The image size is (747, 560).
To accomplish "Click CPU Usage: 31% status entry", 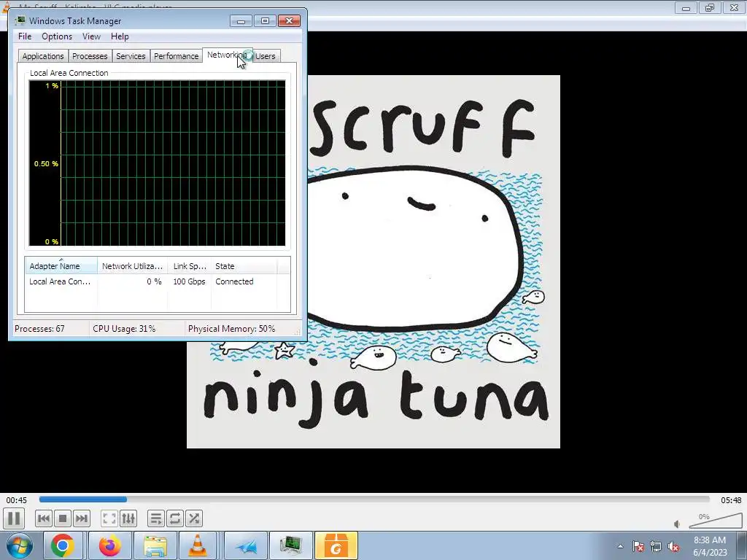I will point(124,329).
